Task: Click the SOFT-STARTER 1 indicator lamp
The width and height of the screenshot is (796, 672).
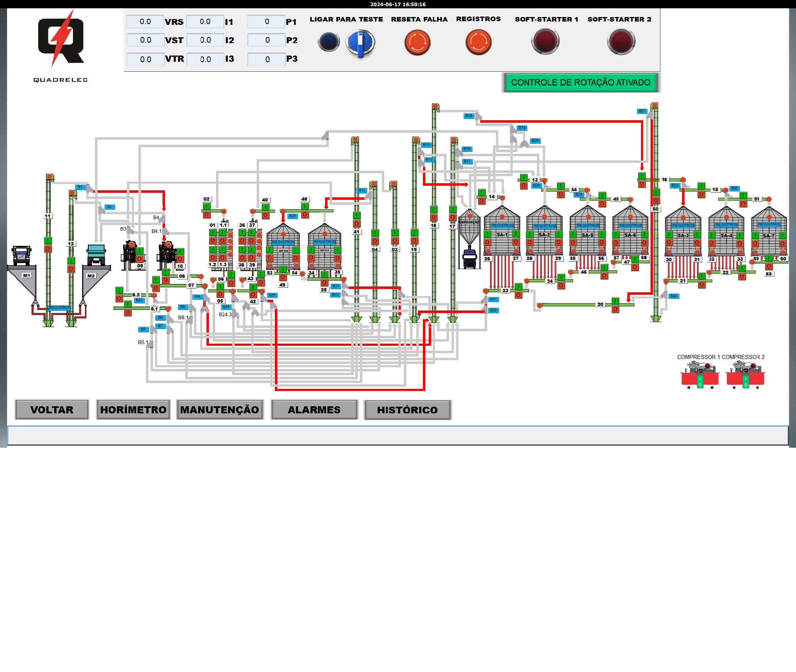Action: [x=545, y=41]
